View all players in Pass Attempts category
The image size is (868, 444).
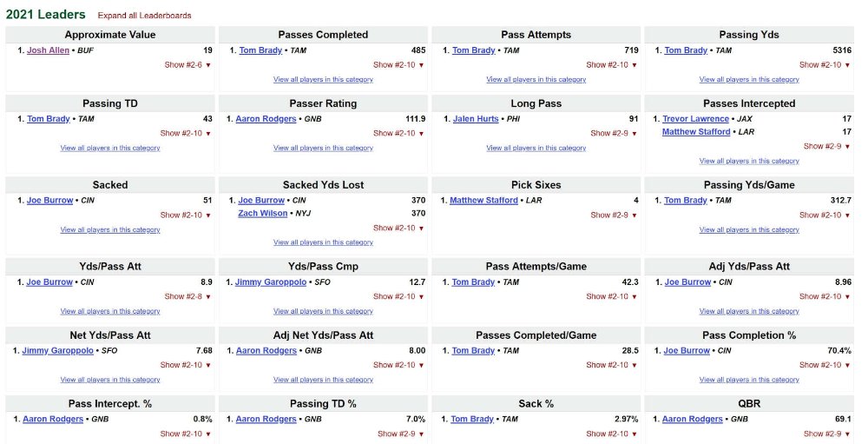536,80
